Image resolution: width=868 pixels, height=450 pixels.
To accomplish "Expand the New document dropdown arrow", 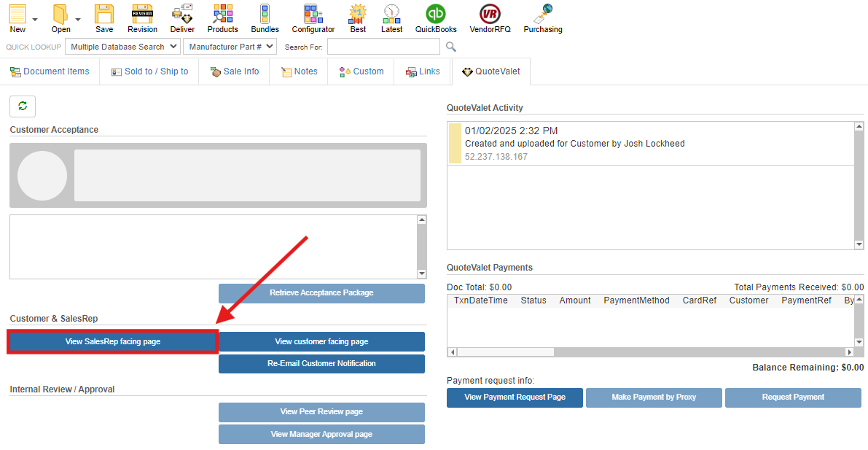I will click(35, 20).
